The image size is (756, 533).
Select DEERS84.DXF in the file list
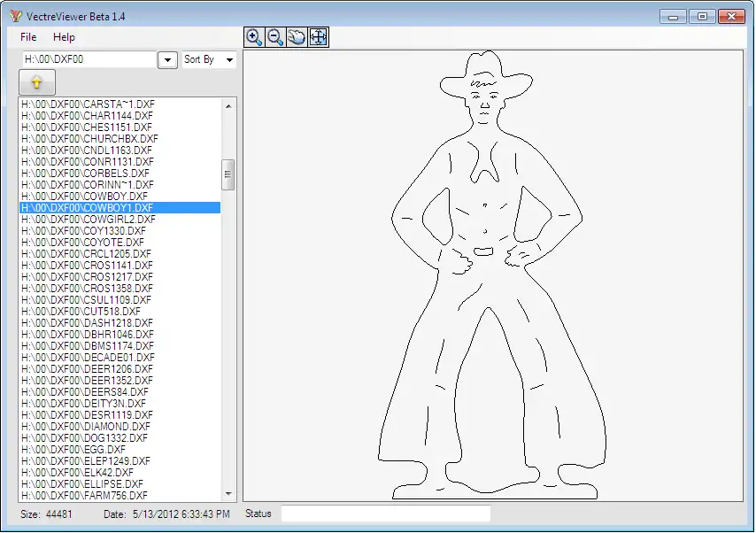coord(120,392)
